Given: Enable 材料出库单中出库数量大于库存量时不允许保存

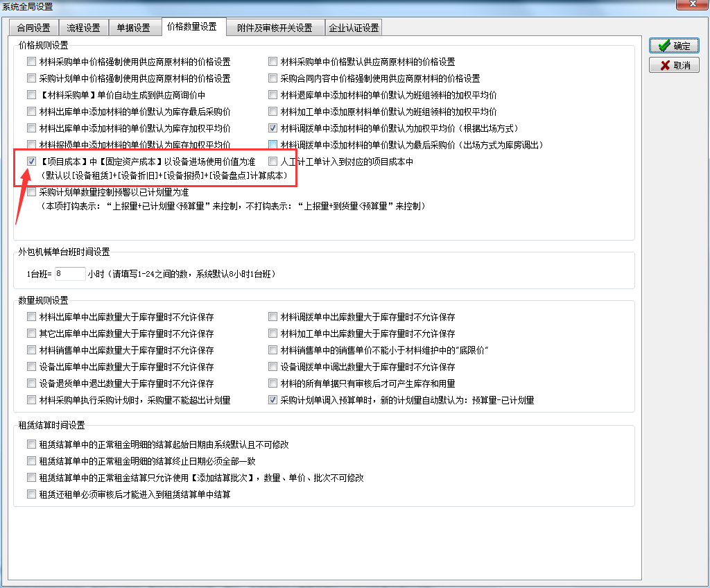Looking at the screenshot, I should click(31, 317).
